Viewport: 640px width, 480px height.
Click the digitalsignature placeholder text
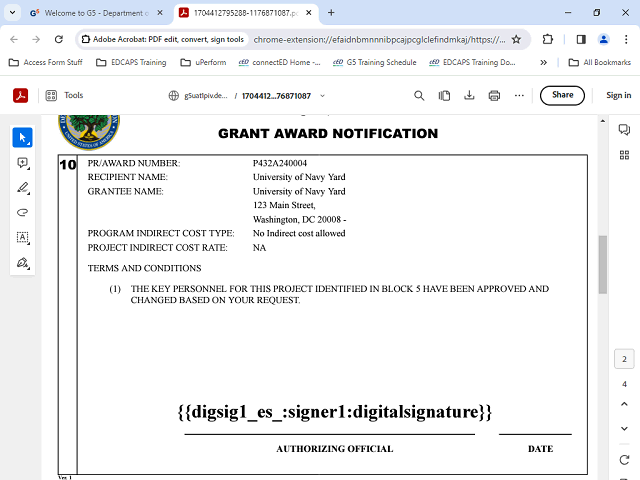pyautogui.click(x=335, y=411)
